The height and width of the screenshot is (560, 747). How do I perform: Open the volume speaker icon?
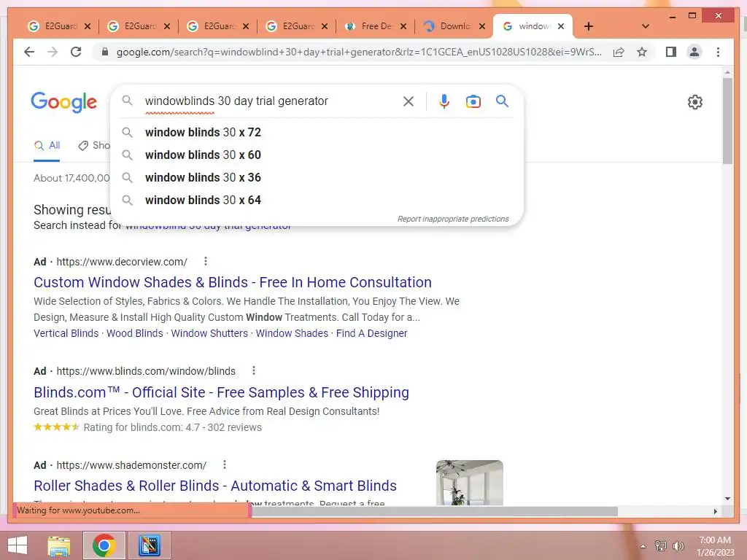[x=678, y=545]
